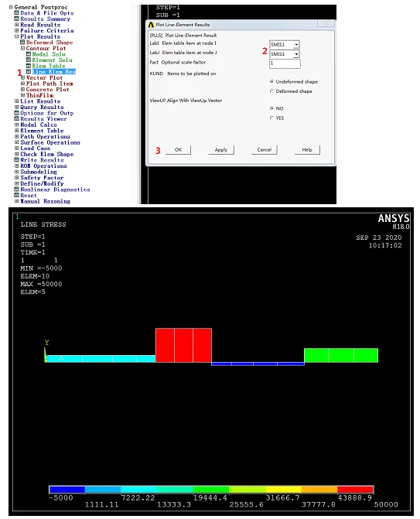Click green legend band near 19444.4

211,490
